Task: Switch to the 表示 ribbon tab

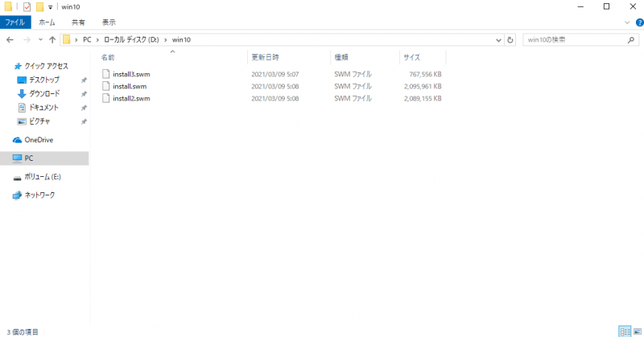Action: click(109, 23)
